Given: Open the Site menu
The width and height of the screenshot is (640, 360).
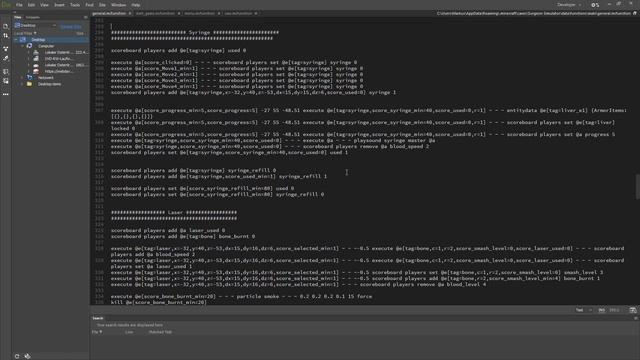Looking at the screenshot, I should 102,5.
